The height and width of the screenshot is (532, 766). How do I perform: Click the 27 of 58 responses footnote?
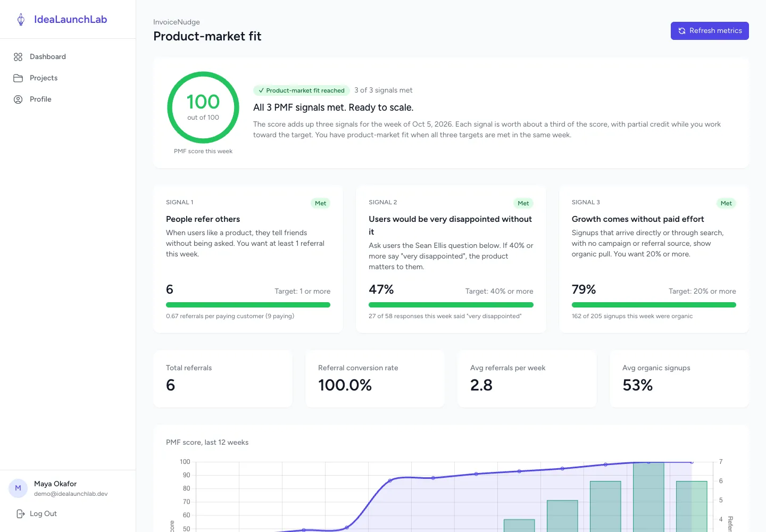(x=445, y=316)
